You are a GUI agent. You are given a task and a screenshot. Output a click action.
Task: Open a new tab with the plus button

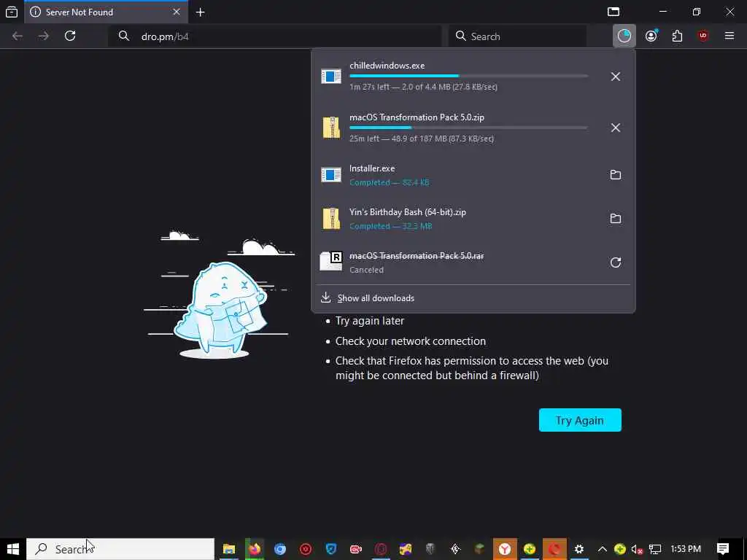coord(201,12)
